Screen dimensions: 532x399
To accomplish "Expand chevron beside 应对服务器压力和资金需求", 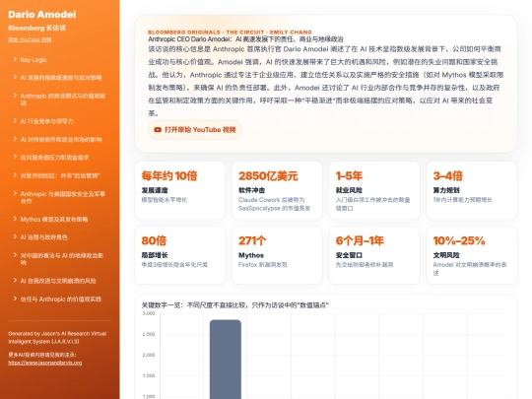I will point(15,157).
